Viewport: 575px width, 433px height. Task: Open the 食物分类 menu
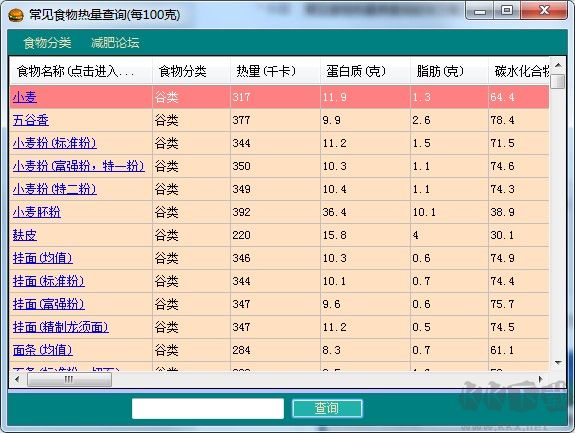[x=47, y=43]
